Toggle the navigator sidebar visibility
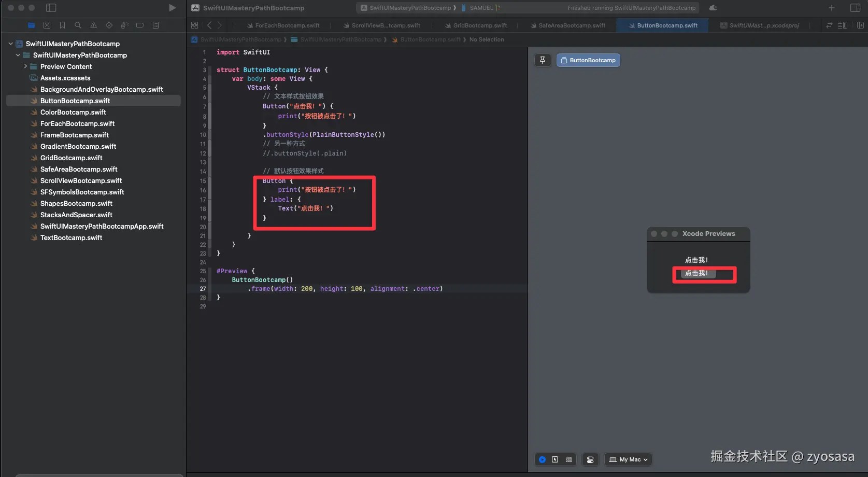The height and width of the screenshot is (477, 868). click(51, 8)
